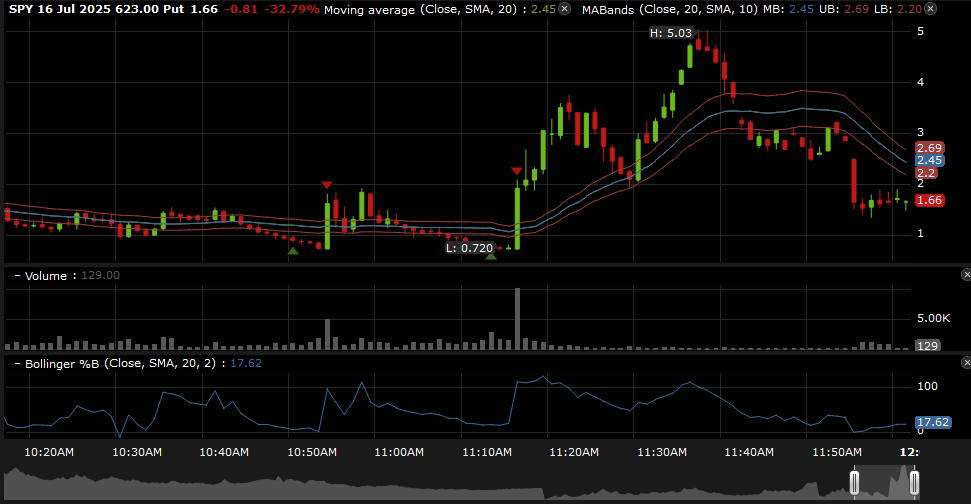The height and width of the screenshot is (504, 971).
Task: Click the tallest volume bar near 11:16AM
Action: tap(517, 319)
